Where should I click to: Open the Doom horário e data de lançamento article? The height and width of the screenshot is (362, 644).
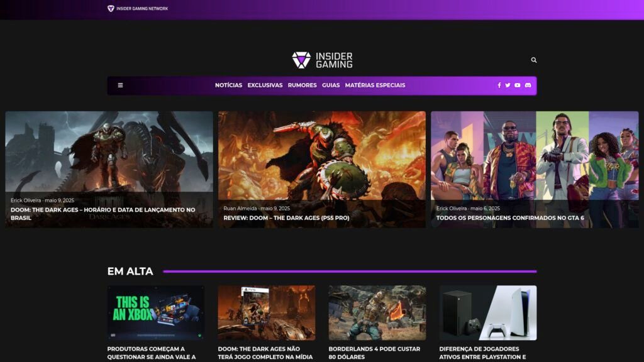click(x=103, y=214)
